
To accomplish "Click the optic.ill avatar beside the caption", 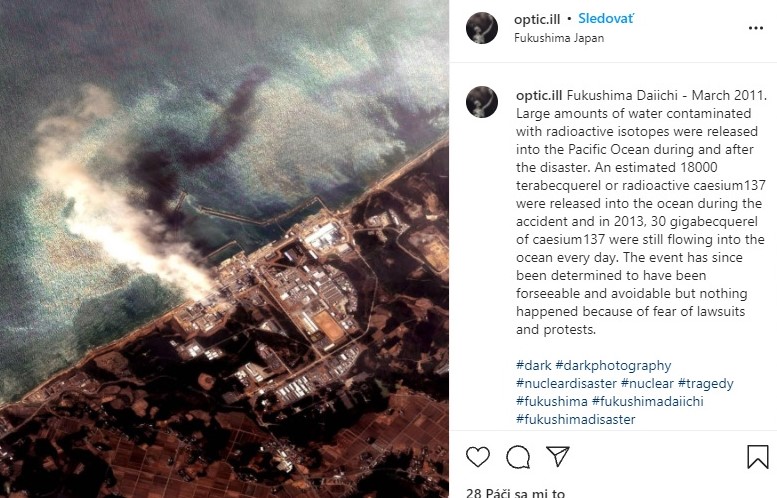I will click(482, 102).
